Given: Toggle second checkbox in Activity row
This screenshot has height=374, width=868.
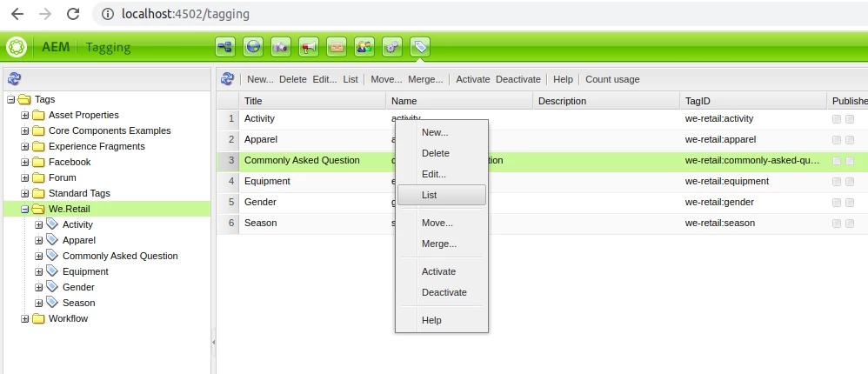Looking at the screenshot, I should (x=850, y=119).
